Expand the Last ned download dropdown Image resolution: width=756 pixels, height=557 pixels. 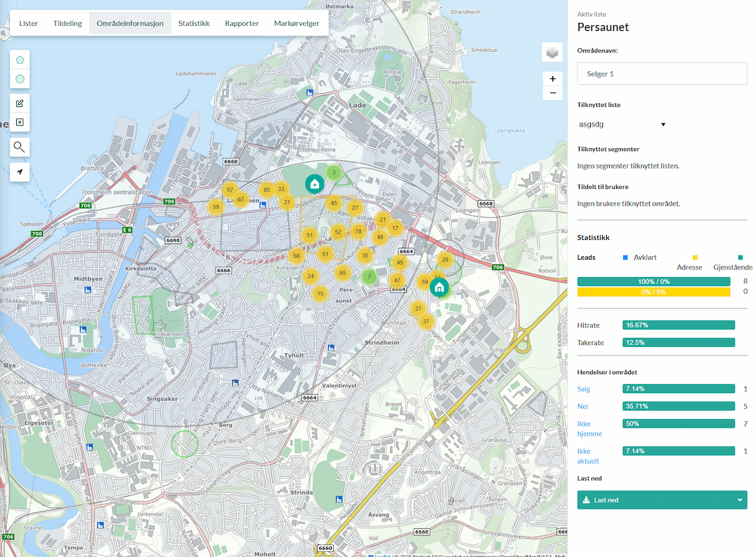(662, 500)
